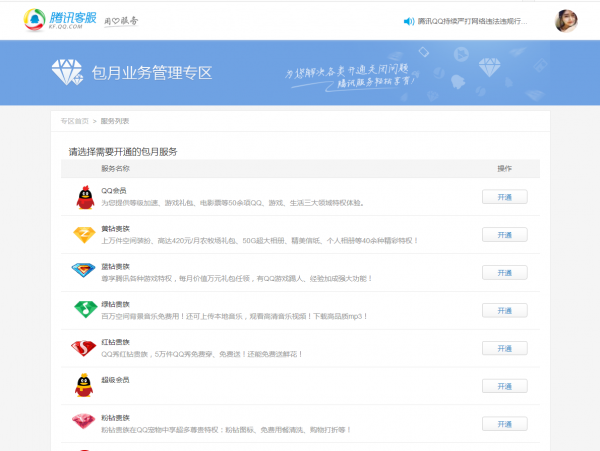Click the 粉钻贵族 pink diamond icon

(x=83, y=421)
